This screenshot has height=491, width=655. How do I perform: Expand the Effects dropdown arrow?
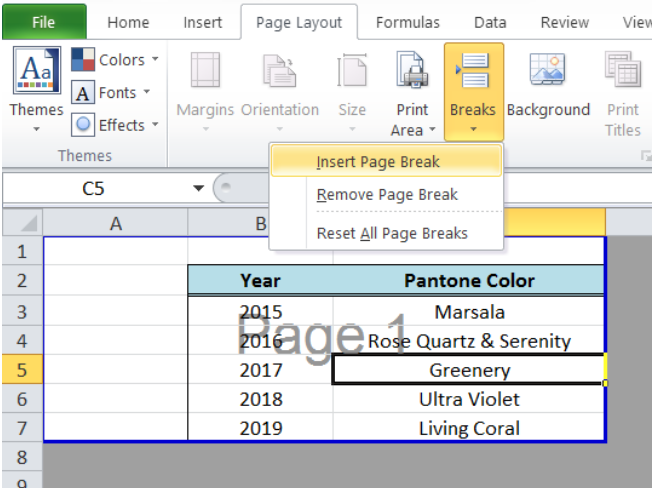155,124
